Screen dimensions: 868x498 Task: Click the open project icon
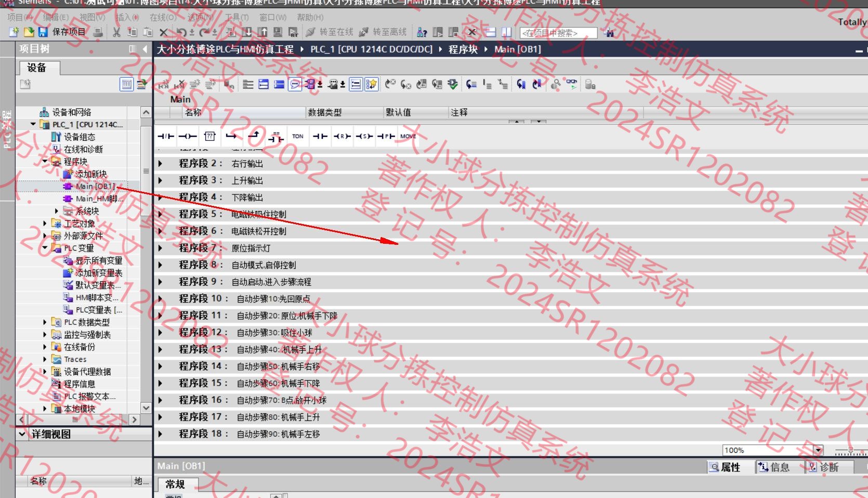click(x=29, y=32)
